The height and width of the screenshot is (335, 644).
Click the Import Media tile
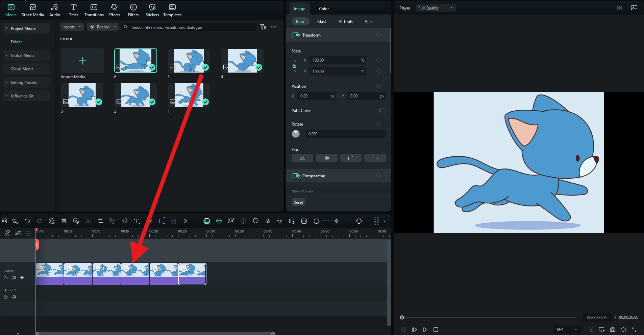click(x=82, y=61)
